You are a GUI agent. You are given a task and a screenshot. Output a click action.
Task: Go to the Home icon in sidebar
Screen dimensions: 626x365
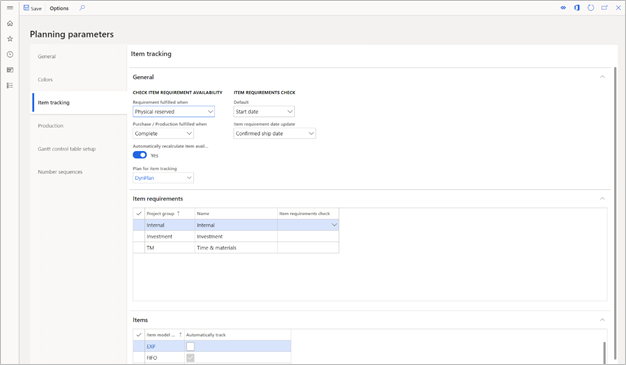pos(10,24)
